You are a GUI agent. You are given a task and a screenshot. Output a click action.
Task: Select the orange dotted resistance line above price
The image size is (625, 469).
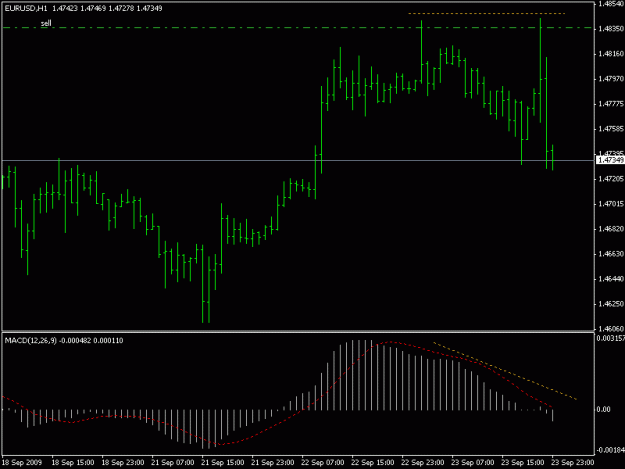486,14
